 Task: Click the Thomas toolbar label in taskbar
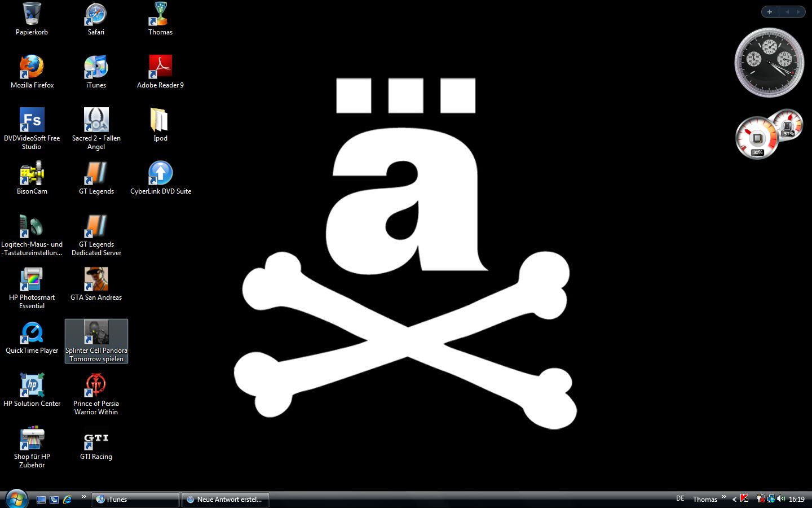pos(705,500)
